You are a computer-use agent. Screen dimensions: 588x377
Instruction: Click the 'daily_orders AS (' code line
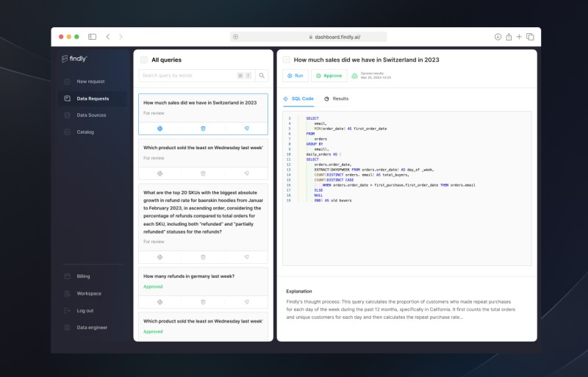pyautogui.click(x=323, y=154)
